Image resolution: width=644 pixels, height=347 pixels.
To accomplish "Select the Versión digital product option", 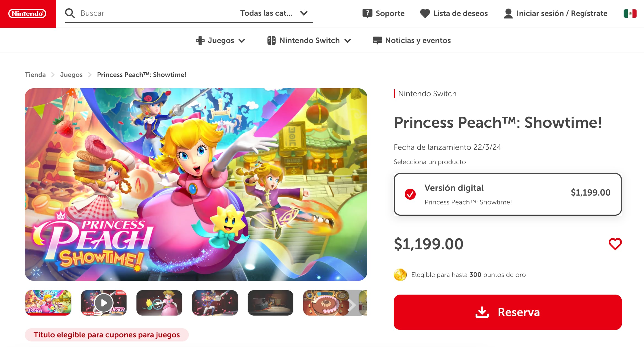I will (508, 194).
